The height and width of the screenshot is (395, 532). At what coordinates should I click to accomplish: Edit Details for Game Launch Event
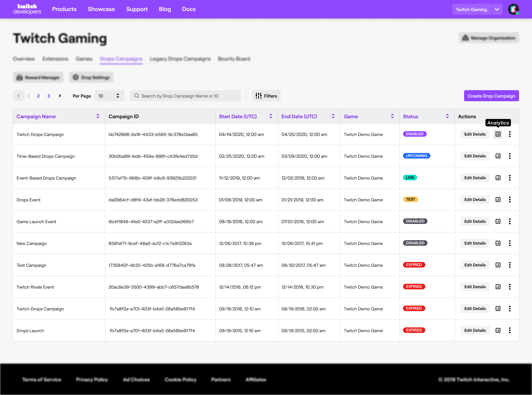pyautogui.click(x=475, y=221)
